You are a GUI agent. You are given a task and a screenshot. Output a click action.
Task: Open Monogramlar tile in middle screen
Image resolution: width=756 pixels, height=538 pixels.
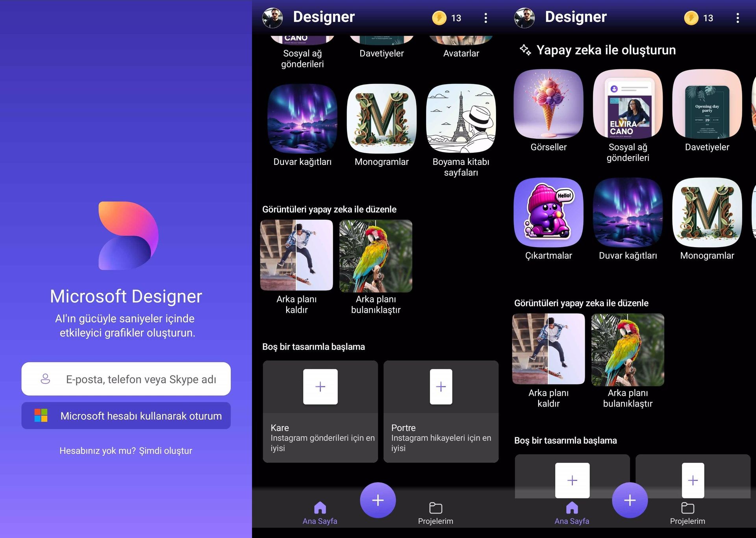click(x=382, y=118)
